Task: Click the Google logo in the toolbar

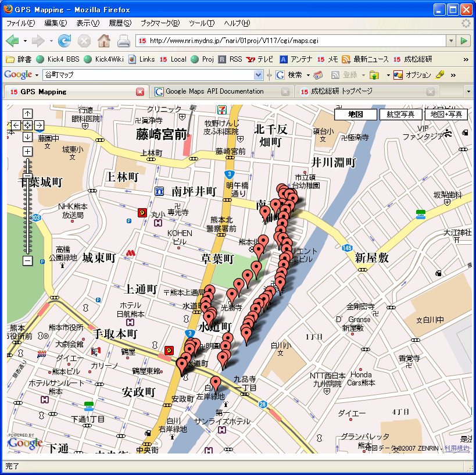Action: [x=18, y=75]
